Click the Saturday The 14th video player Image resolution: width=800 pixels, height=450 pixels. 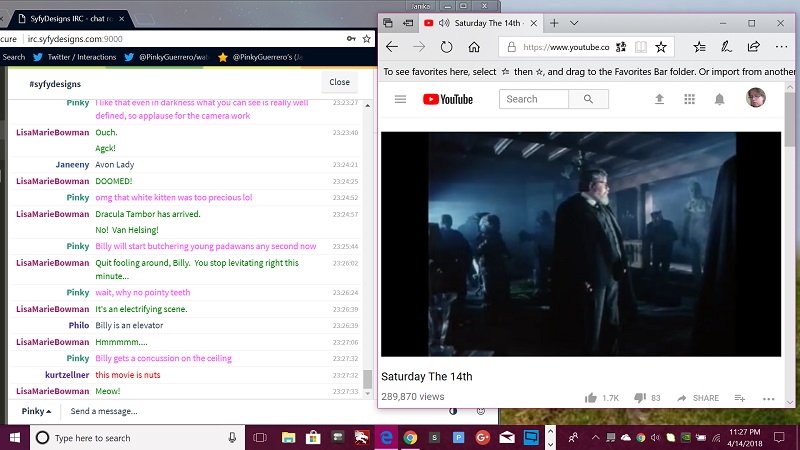[581, 244]
